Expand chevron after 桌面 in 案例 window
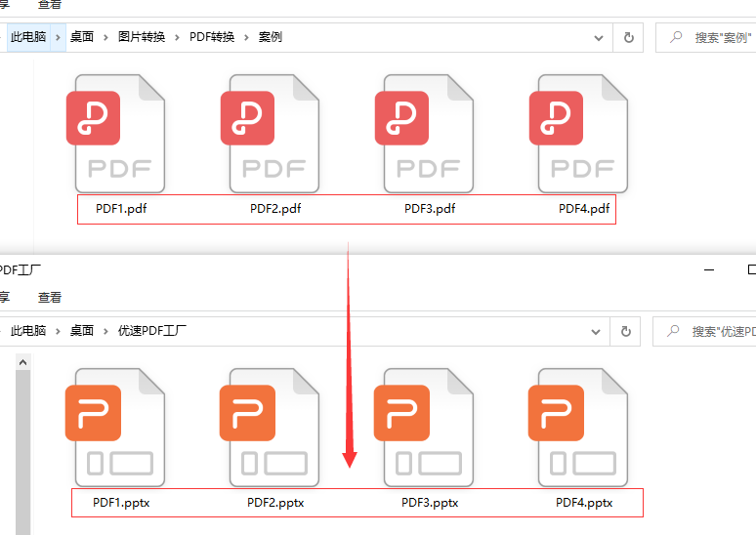Screen dimensions: 756x535 click(105, 38)
